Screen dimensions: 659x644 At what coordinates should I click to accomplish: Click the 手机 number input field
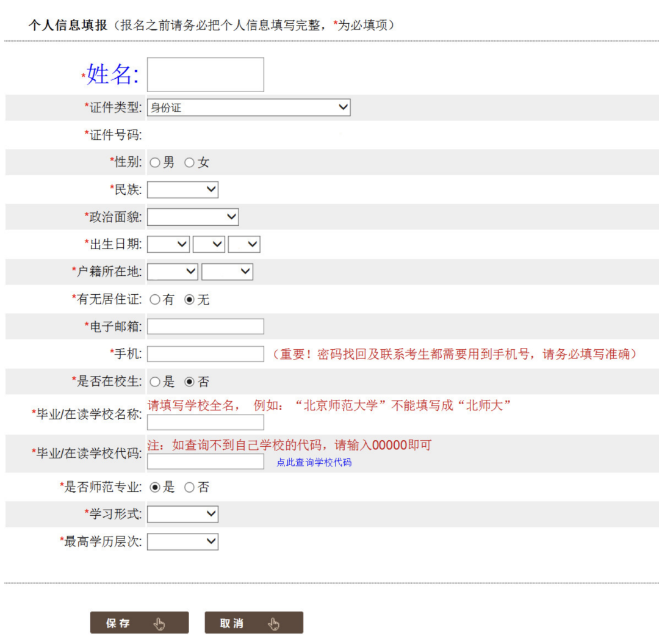click(205, 354)
